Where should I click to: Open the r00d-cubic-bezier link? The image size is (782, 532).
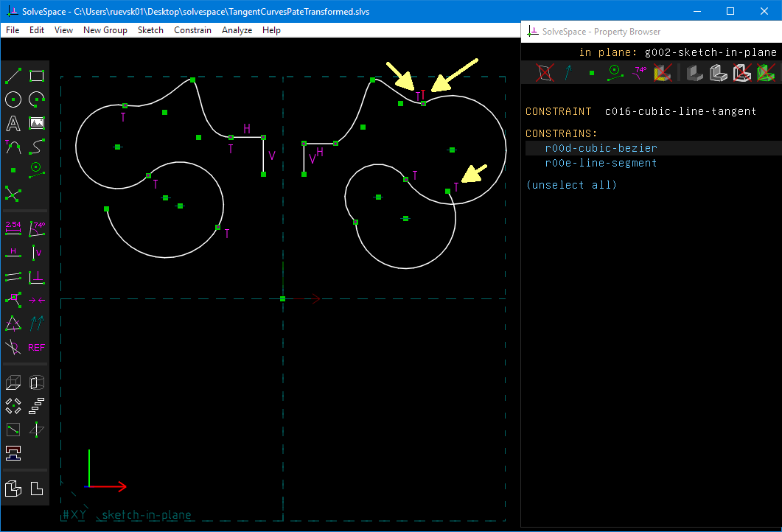[x=601, y=148]
